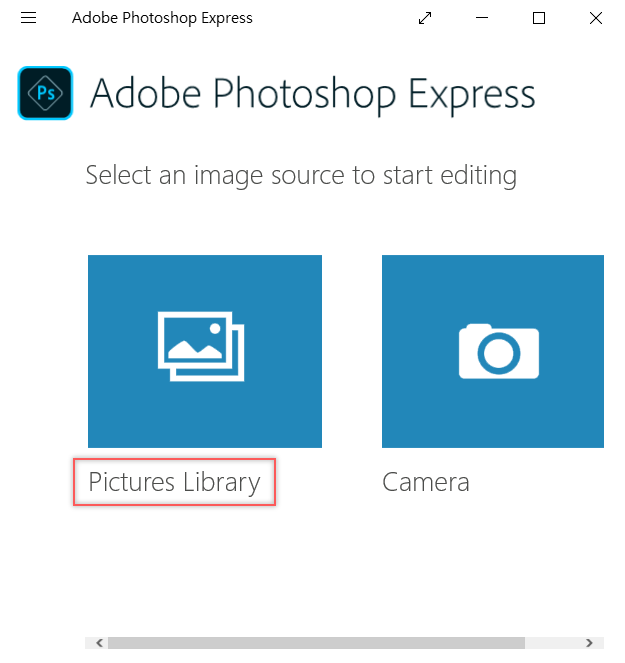Maximize the Photoshop Express window
The height and width of the screenshot is (663, 625).
click(x=539, y=18)
